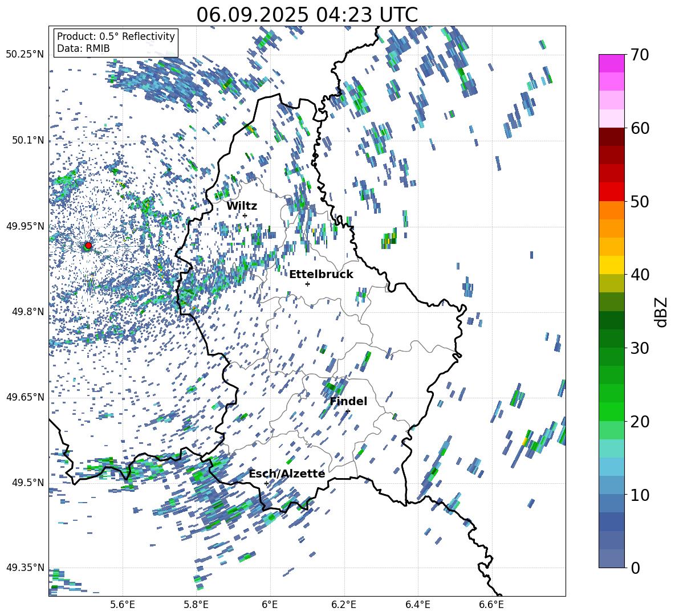Click the 60 colorbar tick label

pos(640,128)
